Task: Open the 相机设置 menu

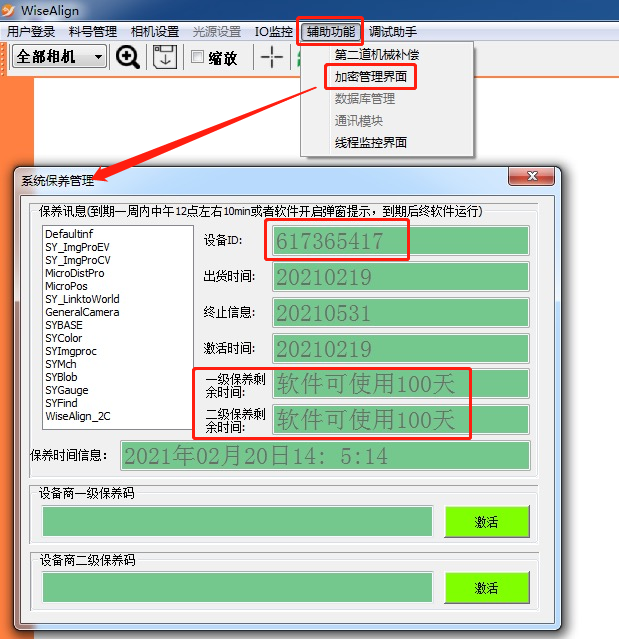Action: (x=154, y=32)
